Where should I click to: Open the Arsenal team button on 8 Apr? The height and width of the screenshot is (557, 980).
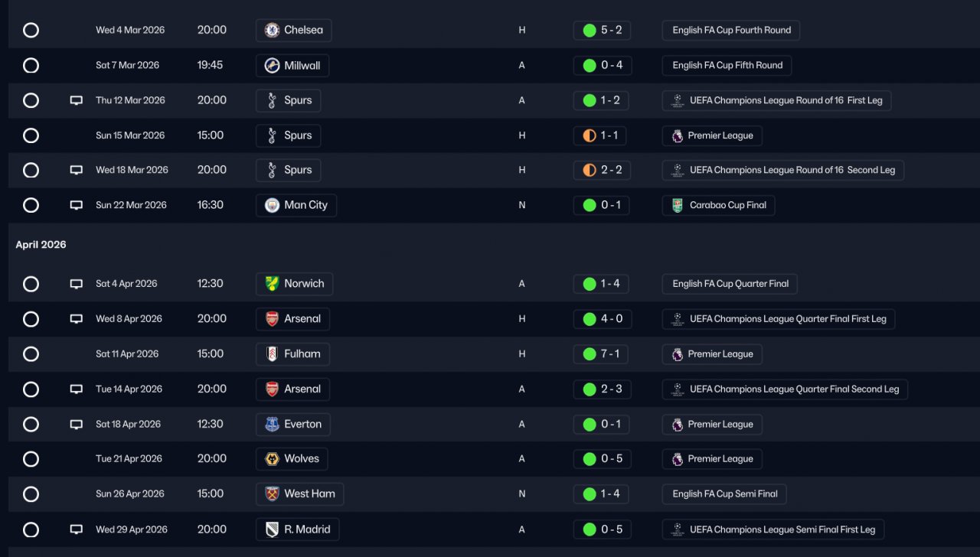click(x=292, y=319)
